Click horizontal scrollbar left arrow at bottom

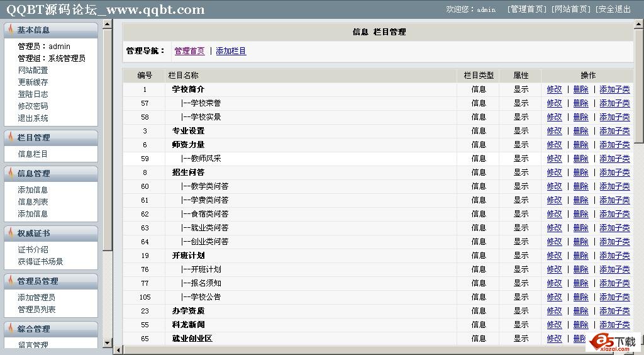click(118, 351)
